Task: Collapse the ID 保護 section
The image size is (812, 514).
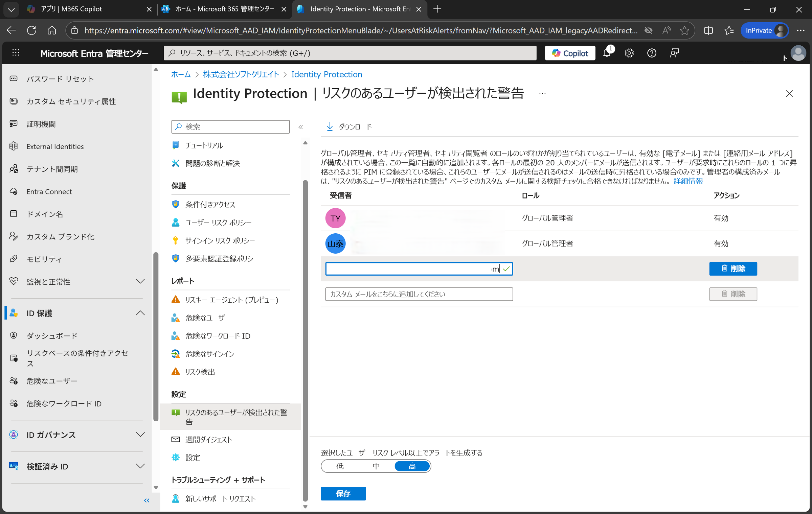Action: click(140, 313)
